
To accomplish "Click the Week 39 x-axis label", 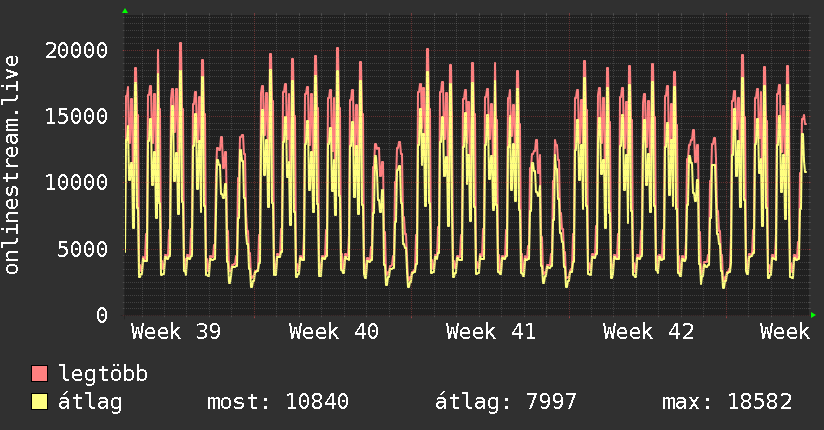I will point(176,332).
